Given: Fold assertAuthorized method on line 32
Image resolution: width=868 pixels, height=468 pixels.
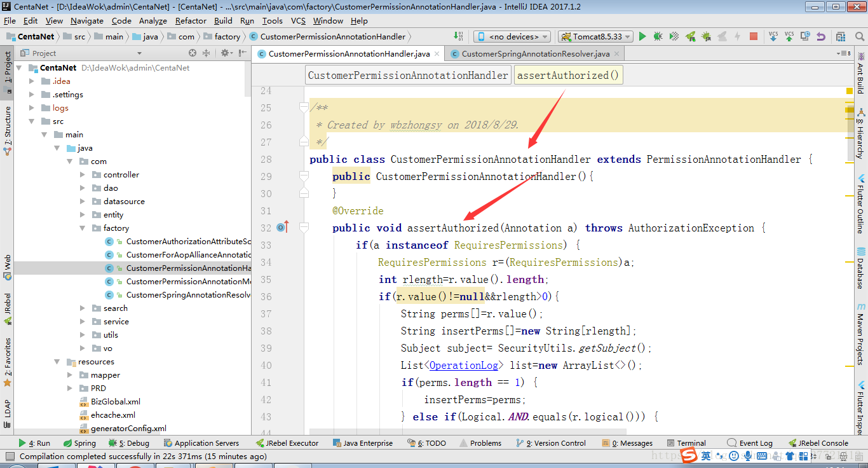Looking at the screenshot, I should [x=304, y=227].
